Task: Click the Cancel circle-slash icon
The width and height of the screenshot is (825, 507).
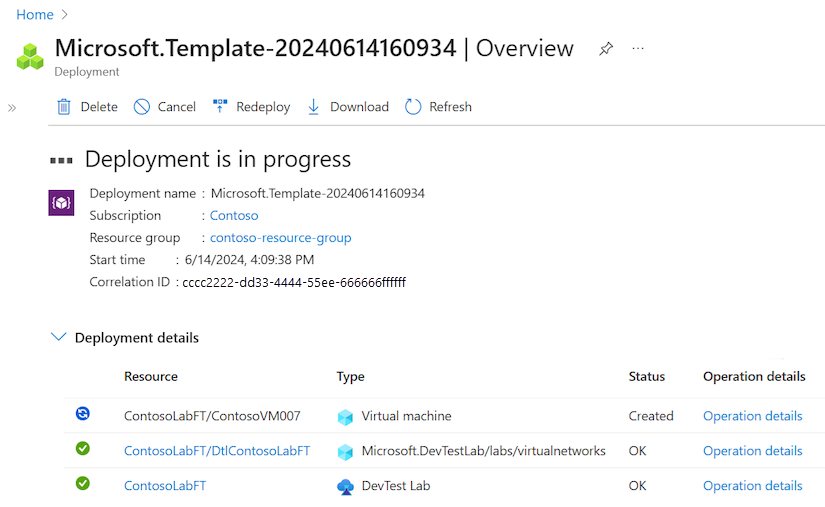Action: pyautogui.click(x=142, y=107)
